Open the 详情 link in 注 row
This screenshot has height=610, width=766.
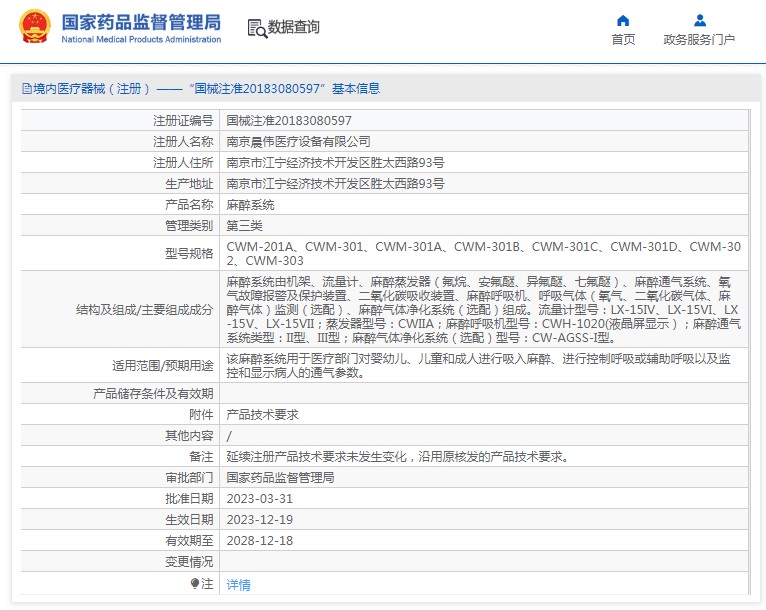[238, 585]
